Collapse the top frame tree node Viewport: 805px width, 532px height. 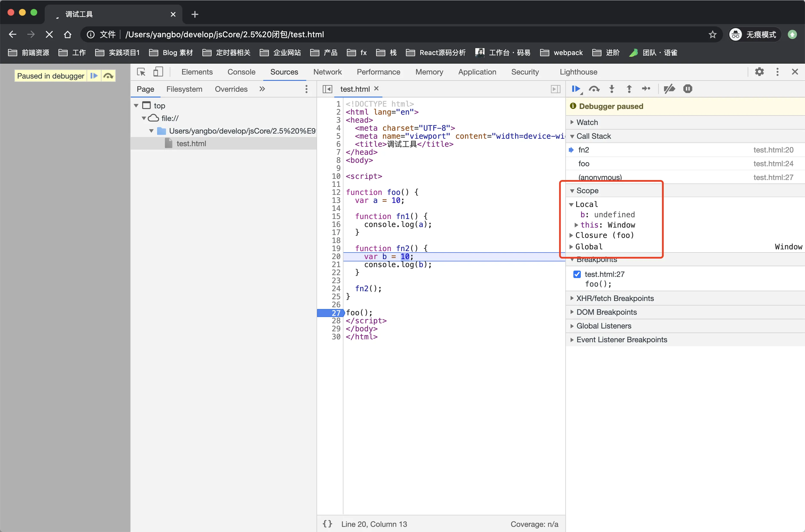pos(136,105)
